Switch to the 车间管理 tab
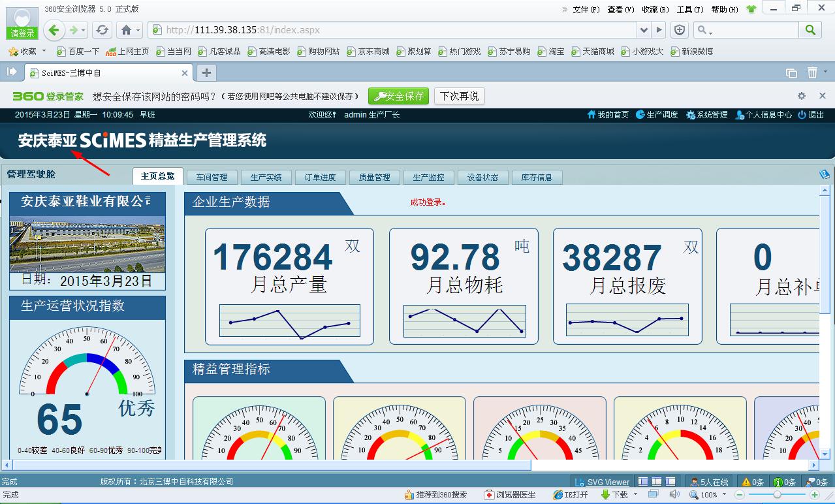 [212, 177]
